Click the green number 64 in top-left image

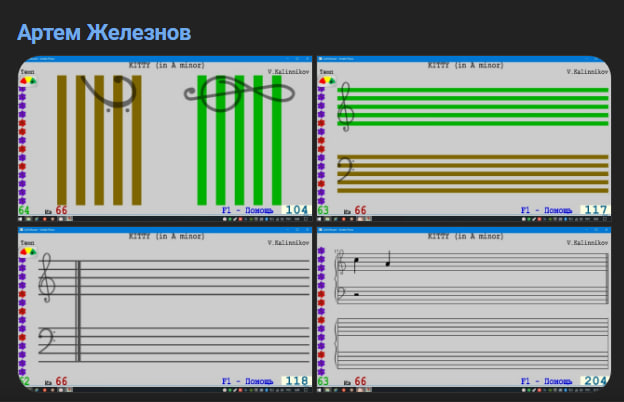point(24,211)
